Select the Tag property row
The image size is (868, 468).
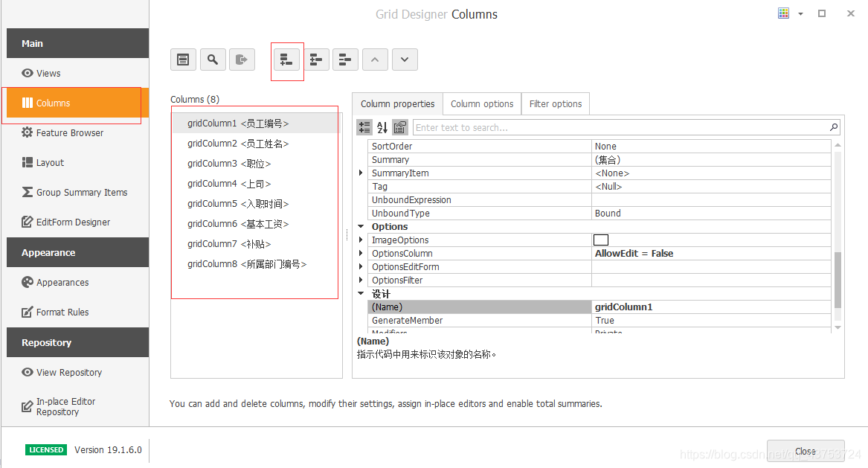pyautogui.click(x=599, y=187)
